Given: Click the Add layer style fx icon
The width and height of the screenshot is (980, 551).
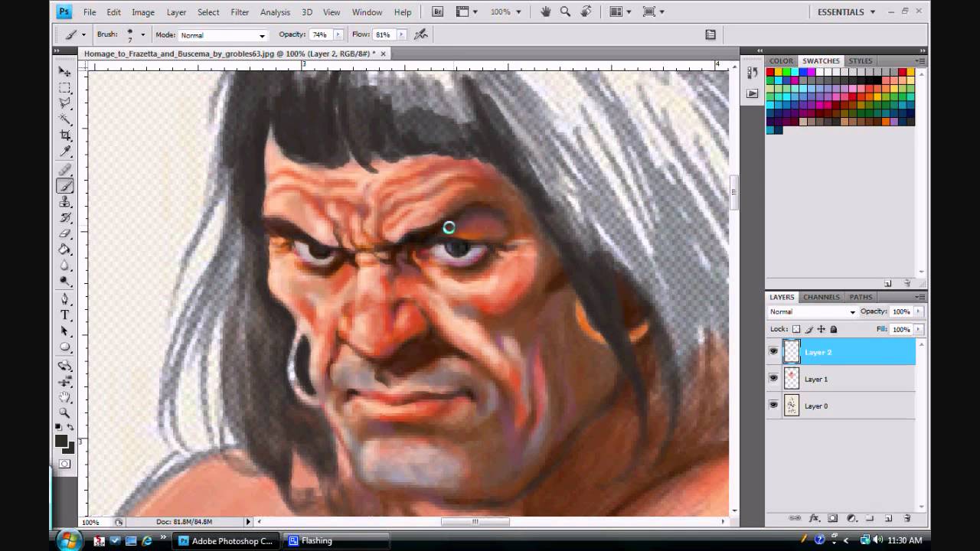Looking at the screenshot, I should coord(814,518).
